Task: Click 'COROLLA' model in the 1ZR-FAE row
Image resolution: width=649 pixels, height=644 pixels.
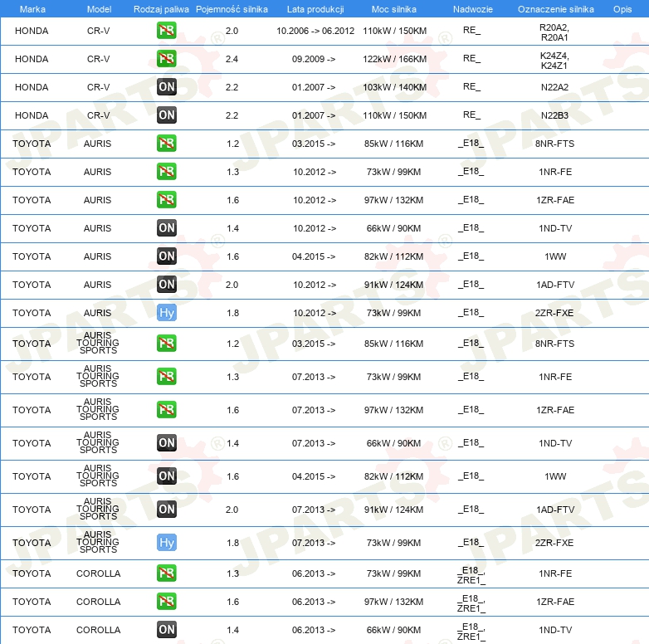Action: pos(98,602)
